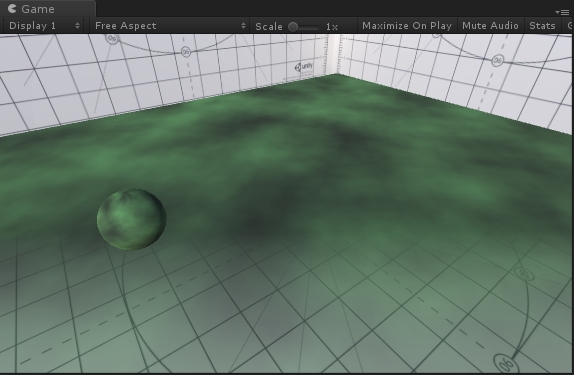The width and height of the screenshot is (574, 375).
Task: Open the Free Aspect ratio dropdown
Action: (169, 26)
